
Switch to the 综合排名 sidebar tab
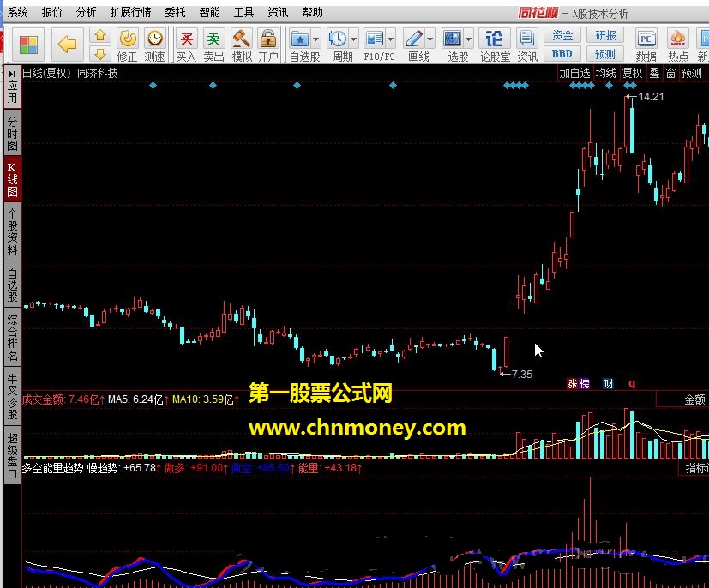click(x=12, y=338)
